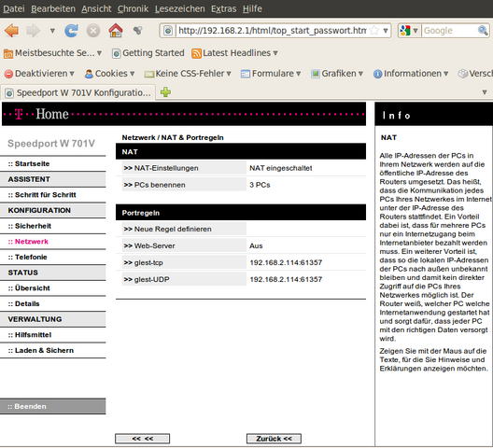
Task: Open the Cookies developer dropdown
Action: 110,74
